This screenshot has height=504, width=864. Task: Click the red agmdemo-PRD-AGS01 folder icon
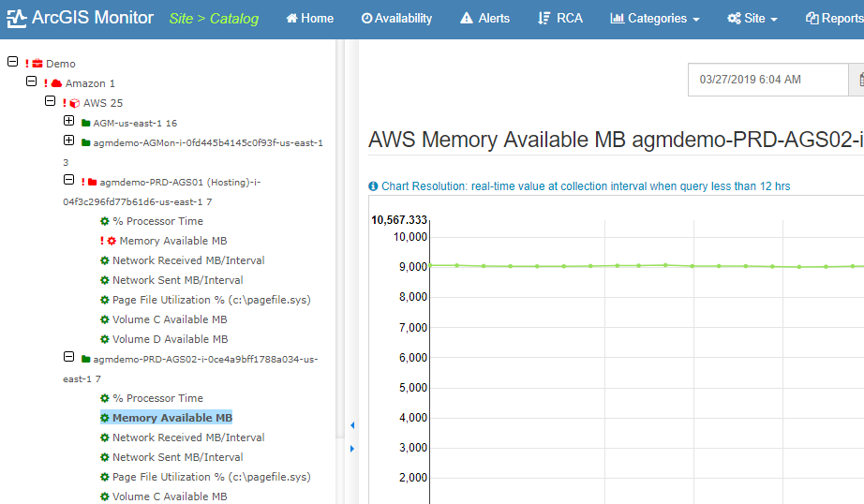[x=92, y=182]
